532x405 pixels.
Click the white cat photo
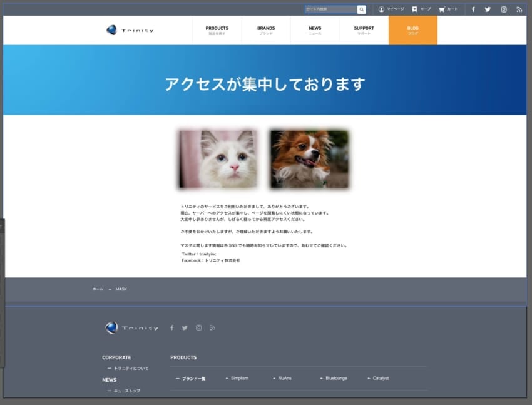[x=218, y=159]
